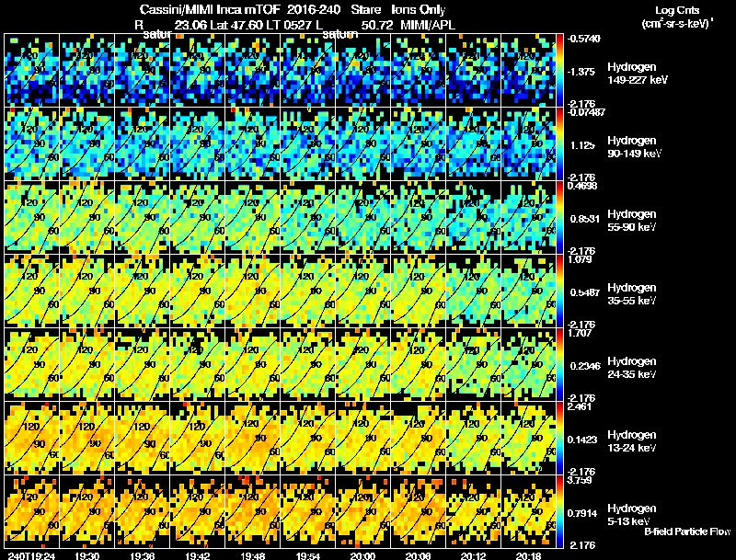Click the '0.5487' colorbar value
This screenshot has width=736, height=560.
click(x=584, y=292)
